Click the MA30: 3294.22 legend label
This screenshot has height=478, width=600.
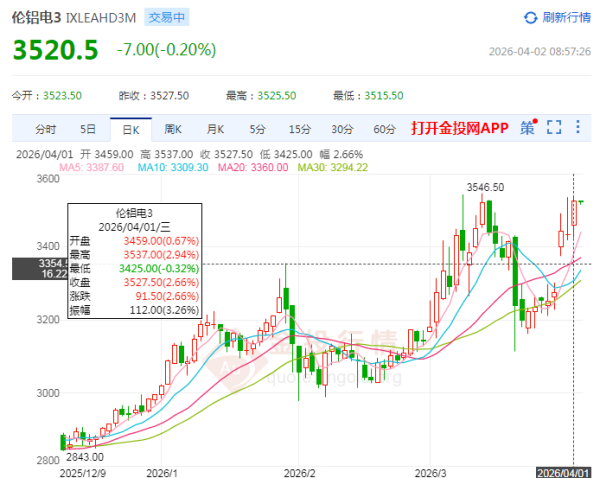(x=333, y=168)
